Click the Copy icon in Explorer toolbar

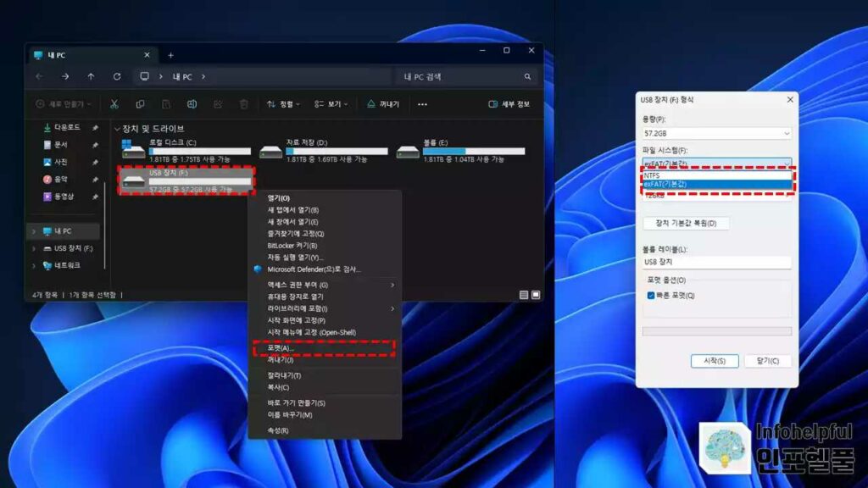tap(140, 104)
